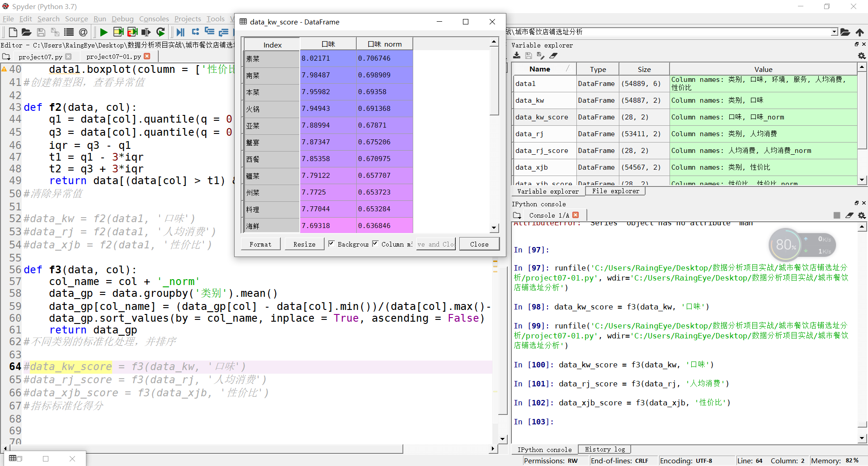Open the IPython console options gear
This screenshot has width=868, height=466.
[x=862, y=215]
